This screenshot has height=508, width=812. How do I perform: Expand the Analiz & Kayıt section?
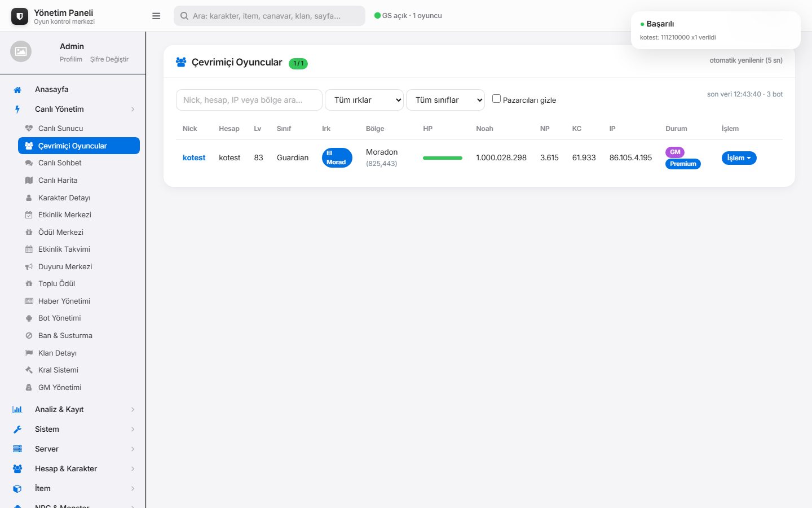click(73, 410)
